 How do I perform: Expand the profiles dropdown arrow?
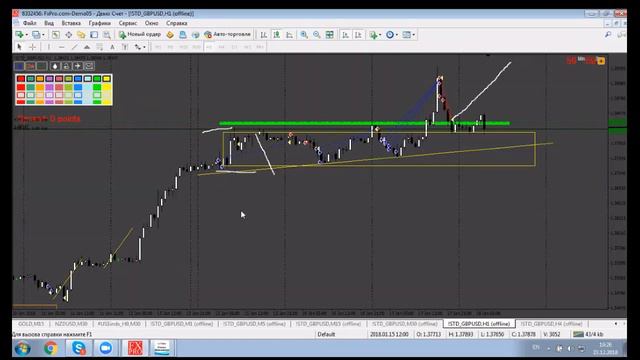point(43,35)
